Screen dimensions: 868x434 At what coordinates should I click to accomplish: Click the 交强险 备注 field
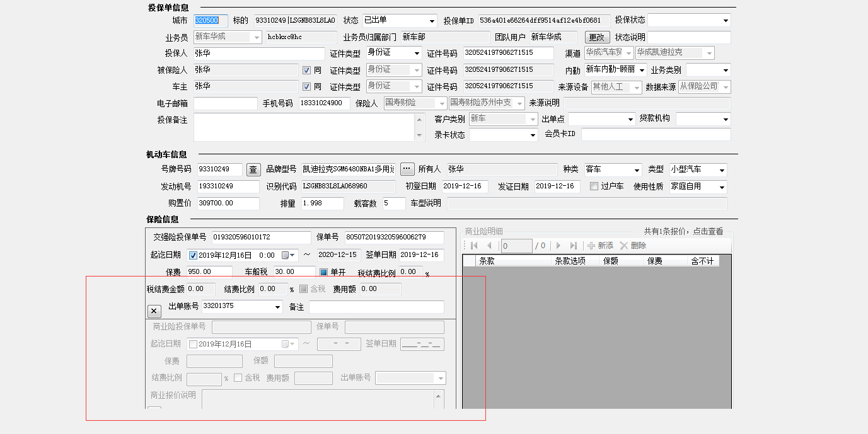click(x=376, y=307)
